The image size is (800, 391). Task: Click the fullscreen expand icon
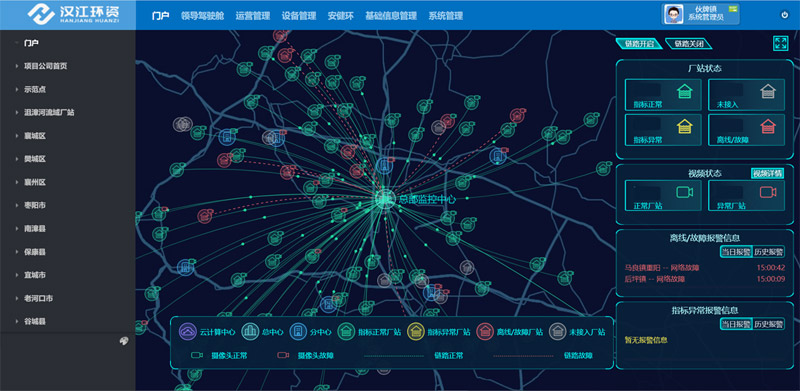pyautogui.click(x=781, y=43)
